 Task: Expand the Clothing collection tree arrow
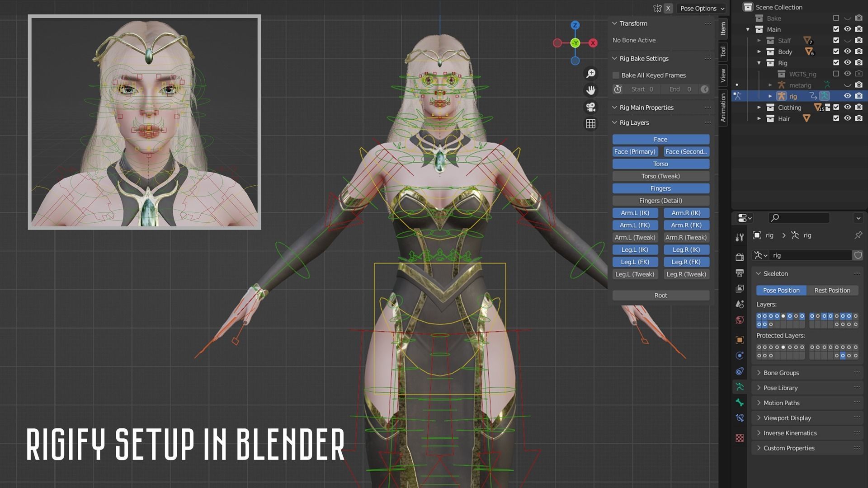click(759, 108)
